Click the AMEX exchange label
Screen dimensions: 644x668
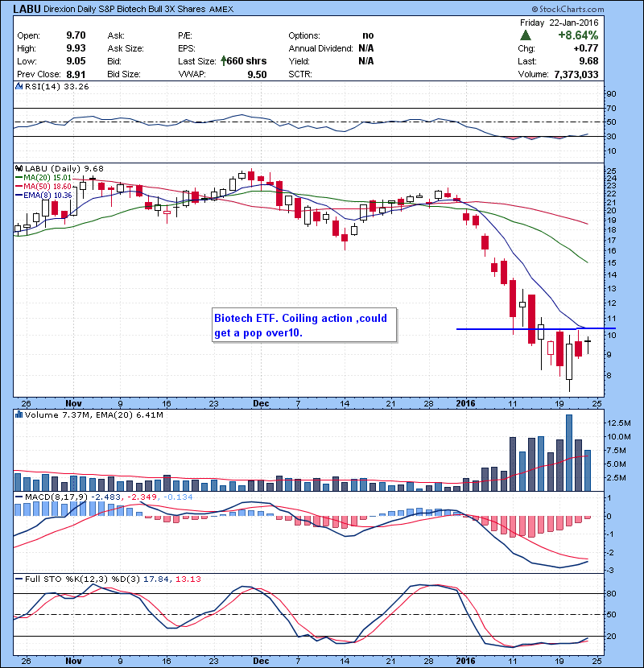[221, 10]
